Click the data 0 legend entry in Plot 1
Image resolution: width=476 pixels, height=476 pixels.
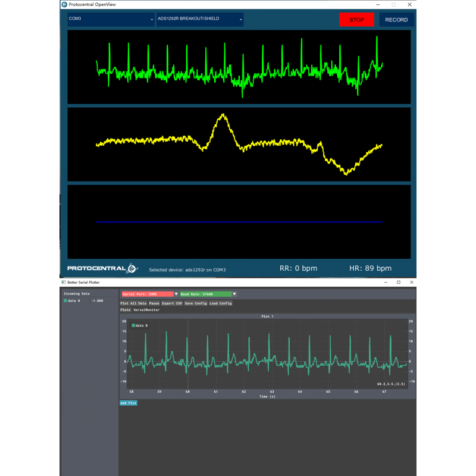pos(140,325)
